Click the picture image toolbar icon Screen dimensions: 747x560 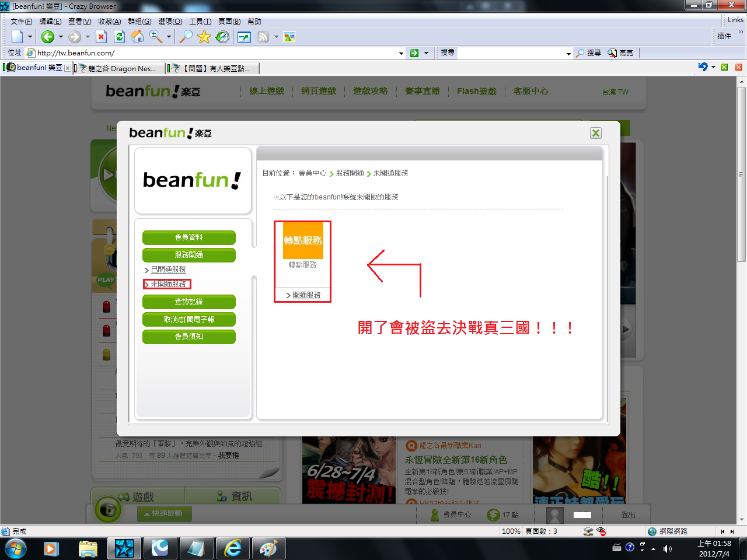289,37
